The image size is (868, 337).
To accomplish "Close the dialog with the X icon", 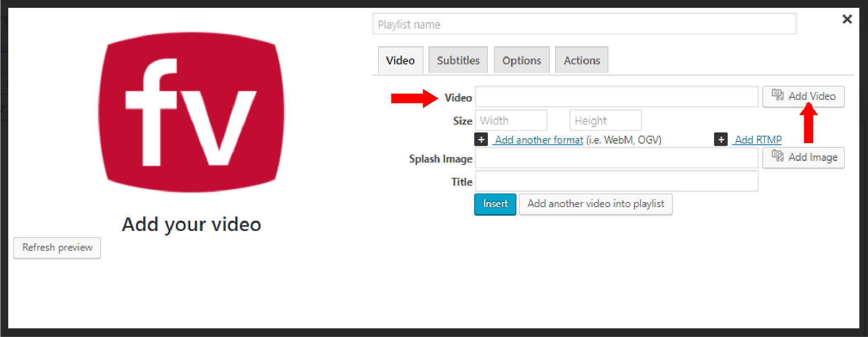I will pyautogui.click(x=847, y=19).
